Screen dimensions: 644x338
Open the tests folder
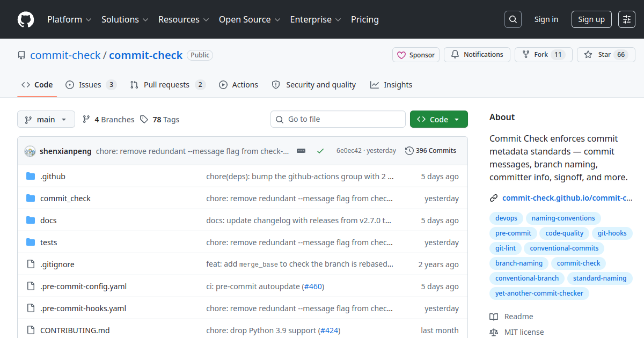pyautogui.click(x=48, y=243)
